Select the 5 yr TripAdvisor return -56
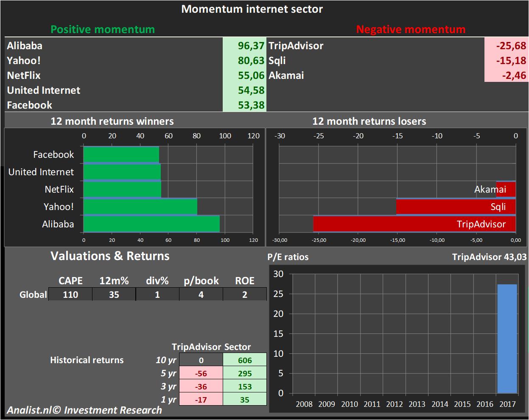This screenshot has width=529, height=420. (201, 373)
